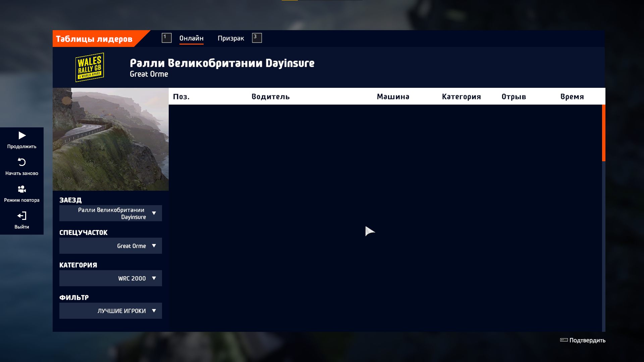644x362 pixels.
Task: Click the key 1 tab hint icon
Action: [166, 38]
